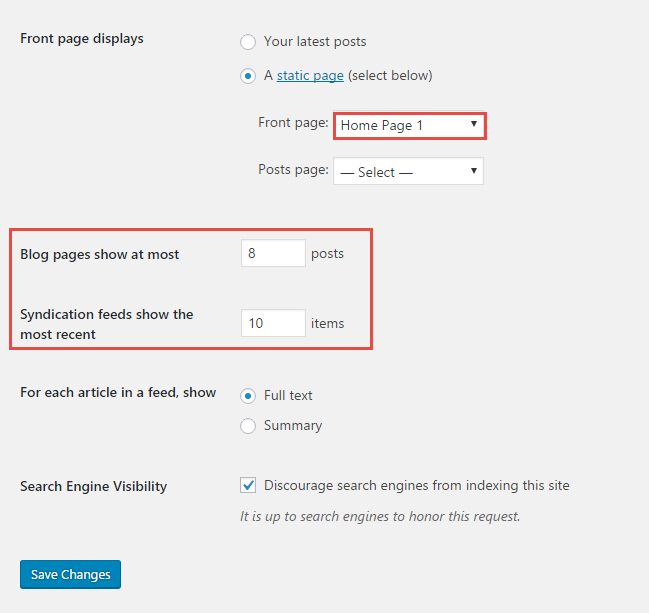Select the "Summary" feed radio button

(248, 426)
